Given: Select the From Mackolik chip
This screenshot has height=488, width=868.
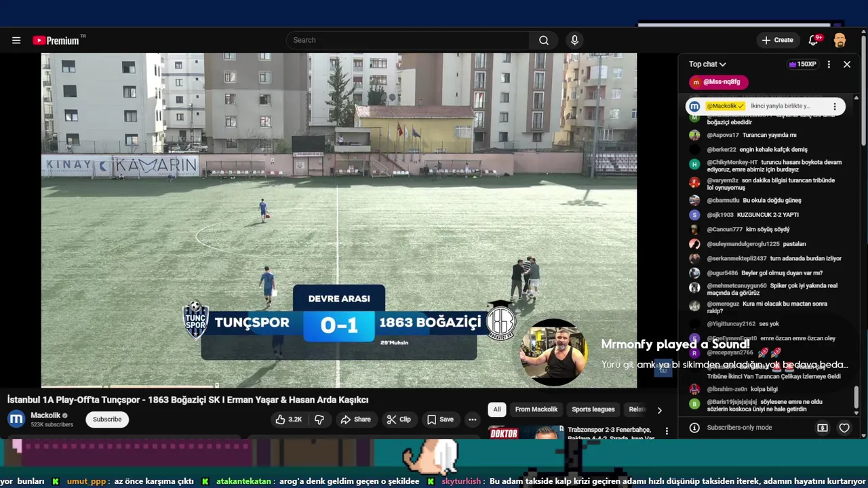Looking at the screenshot, I should (x=536, y=409).
